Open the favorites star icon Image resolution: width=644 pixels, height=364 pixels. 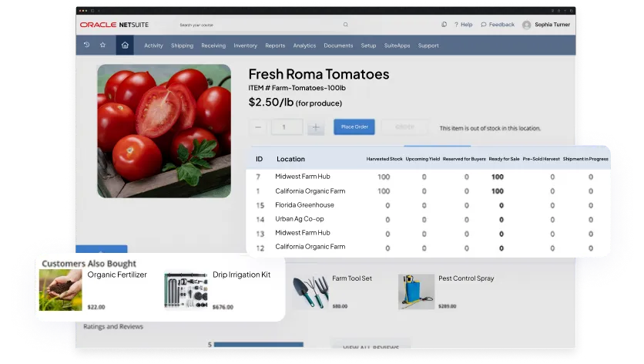tap(102, 45)
